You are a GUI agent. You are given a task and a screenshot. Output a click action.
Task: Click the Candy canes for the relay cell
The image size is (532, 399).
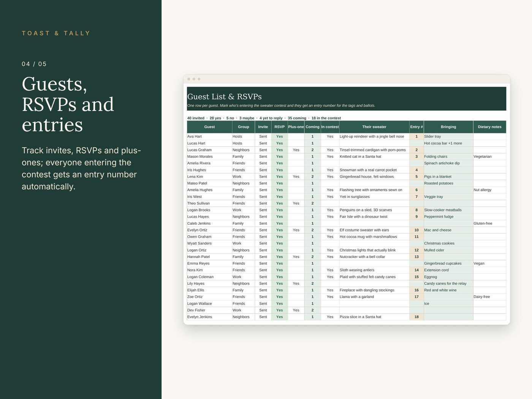(x=448, y=283)
